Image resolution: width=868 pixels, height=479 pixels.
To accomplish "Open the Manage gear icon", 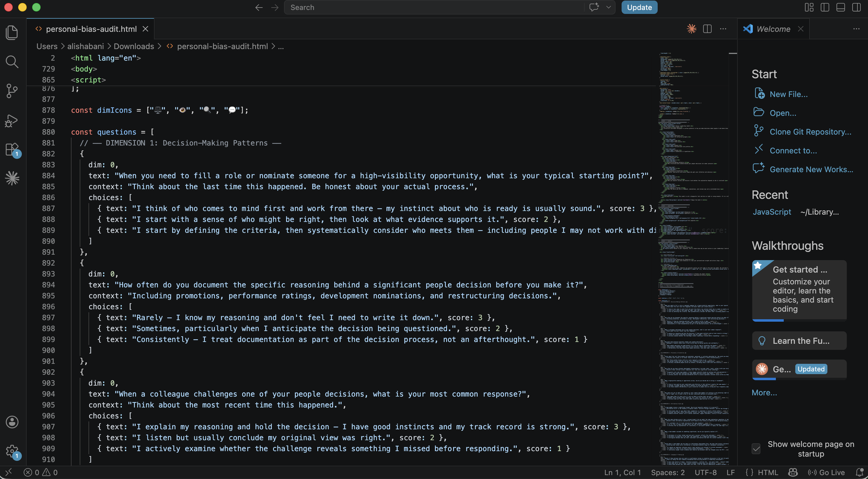I will [x=12, y=451].
